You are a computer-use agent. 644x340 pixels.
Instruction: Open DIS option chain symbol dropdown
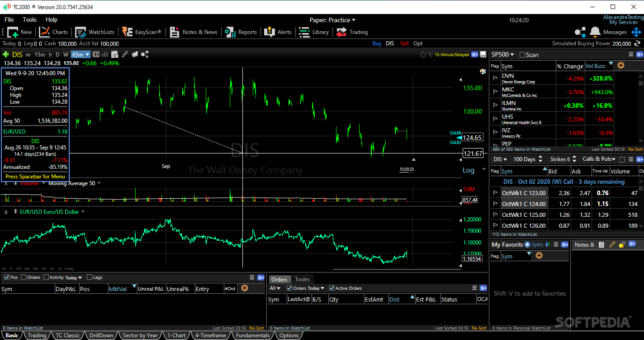click(x=501, y=159)
